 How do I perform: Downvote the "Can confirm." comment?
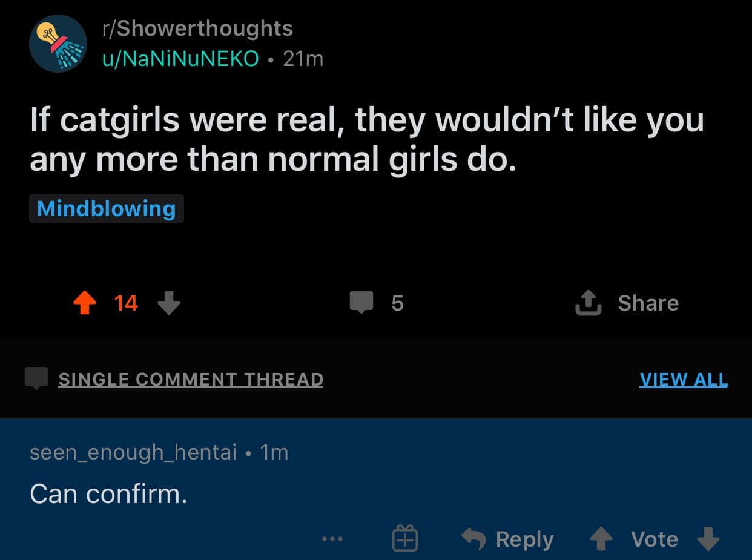[708, 539]
